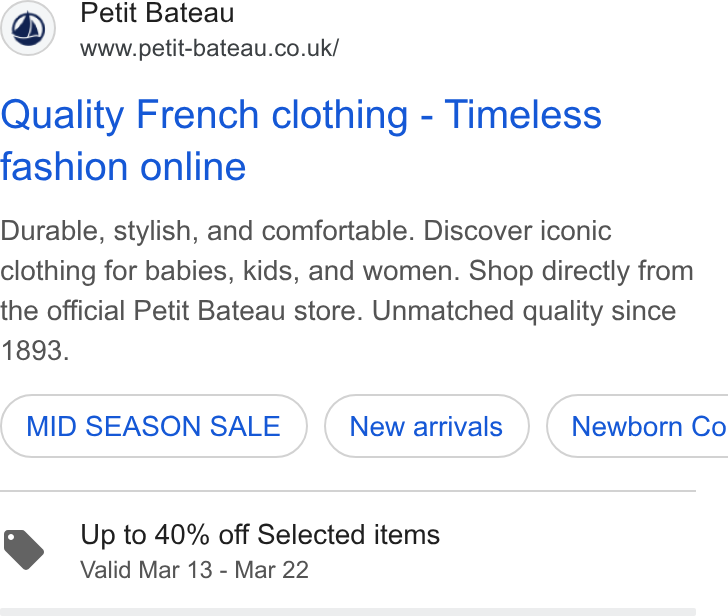This screenshot has height=616, width=728.
Task: Click the gray bar below the promotion
Action: [x=348, y=612]
